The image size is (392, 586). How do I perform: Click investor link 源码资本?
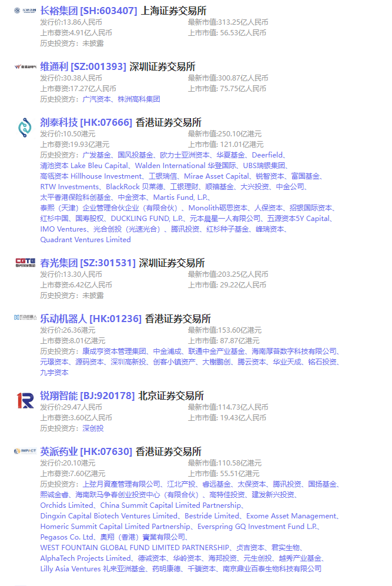[90, 361]
